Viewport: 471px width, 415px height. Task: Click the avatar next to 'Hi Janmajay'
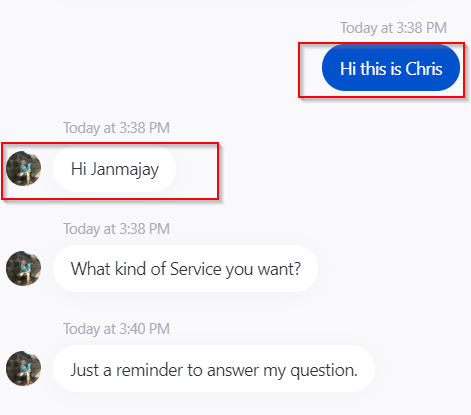tap(23, 168)
